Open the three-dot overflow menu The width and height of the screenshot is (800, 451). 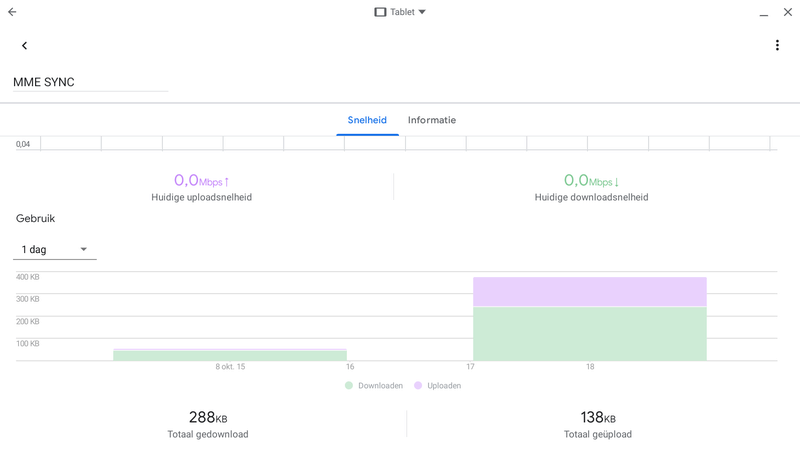point(777,45)
